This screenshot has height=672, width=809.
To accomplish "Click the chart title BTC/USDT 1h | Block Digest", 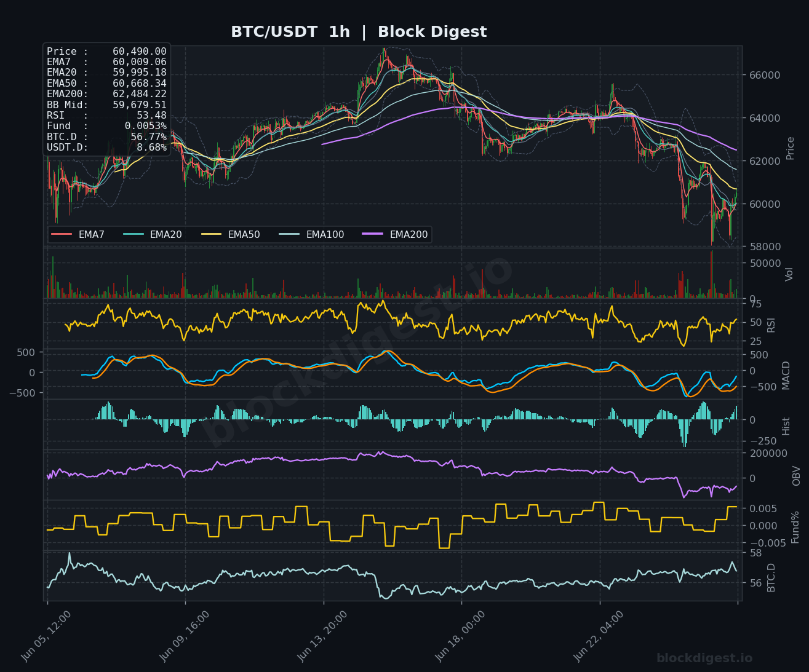I will (x=359, y=32).
